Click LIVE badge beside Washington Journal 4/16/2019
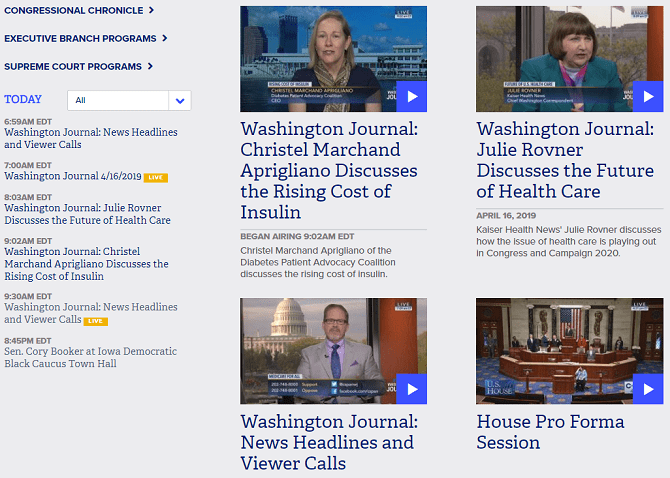The width and height of the screenshot is (670, 478). (156, 178)
